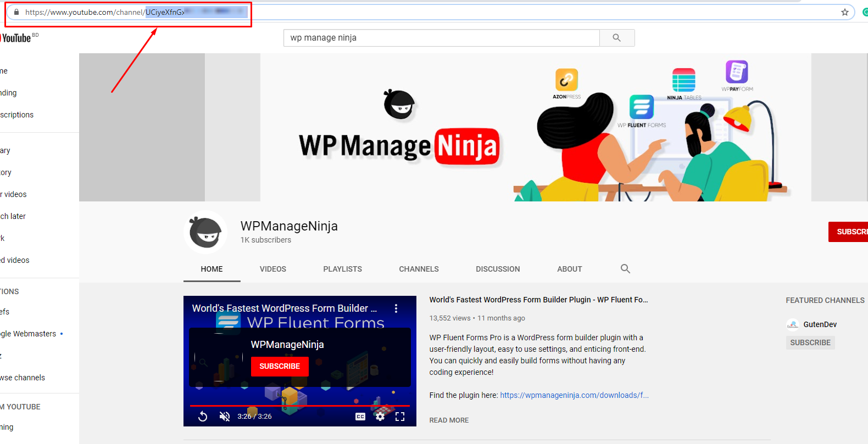Click the padlock site info icon
The width and height of the screenshot is (868, 444).
point(16,12)
